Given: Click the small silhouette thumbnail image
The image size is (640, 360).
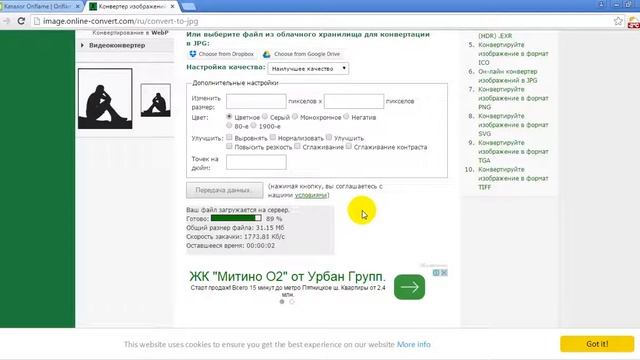Looking at the screenshot, I should 156,100.
